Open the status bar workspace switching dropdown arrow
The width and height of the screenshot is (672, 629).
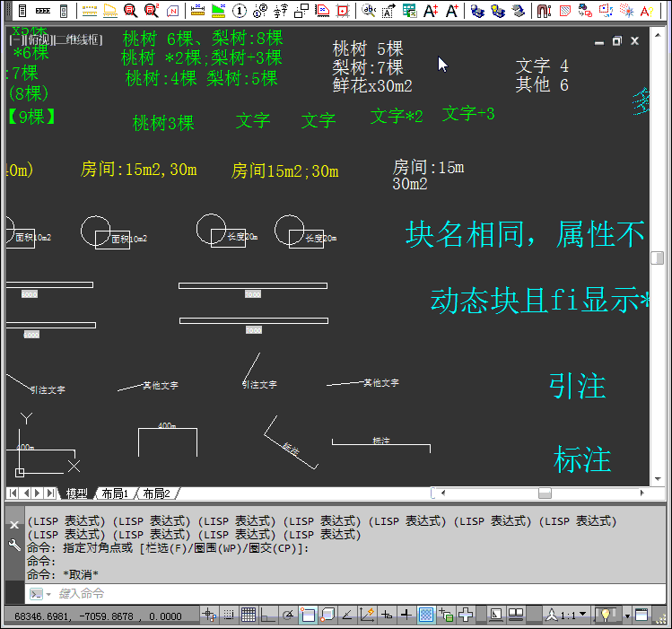click(627, 615)
